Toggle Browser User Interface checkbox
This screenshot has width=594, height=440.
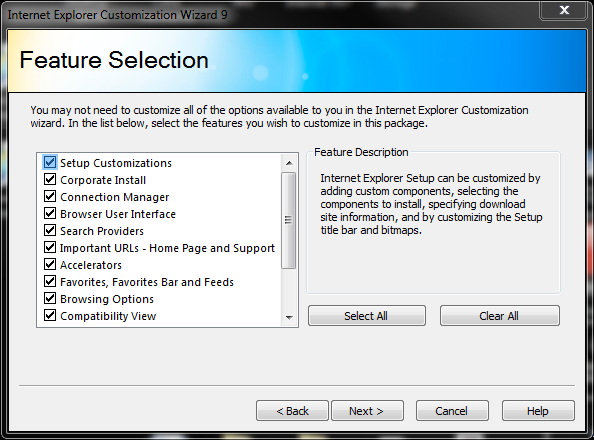(50, 213)
